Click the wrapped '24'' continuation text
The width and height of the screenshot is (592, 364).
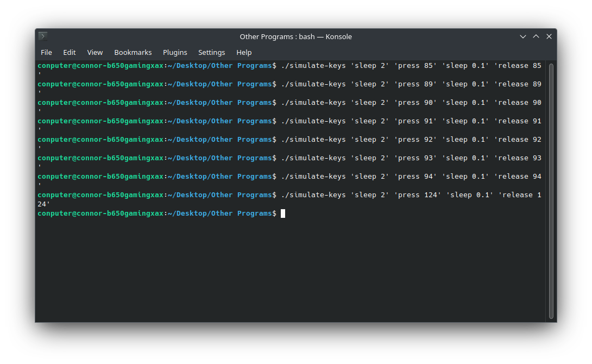coord(44,204)
